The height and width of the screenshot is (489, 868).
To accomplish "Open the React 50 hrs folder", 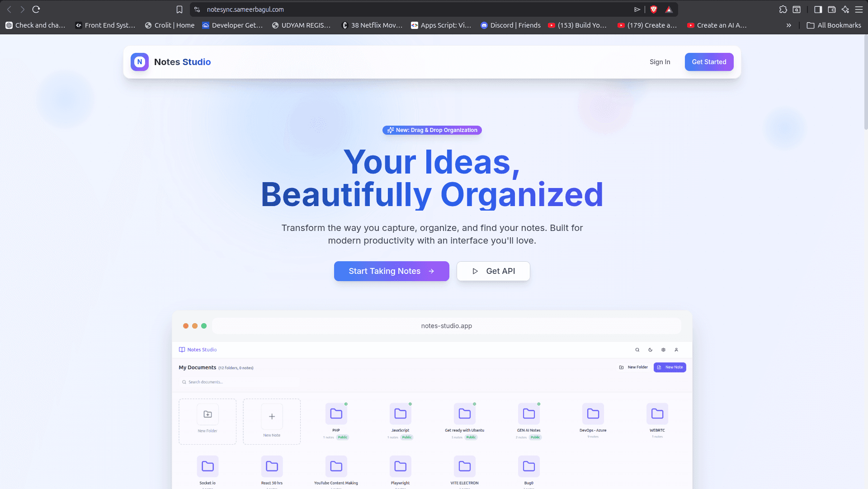I will [x=272, y=466].
